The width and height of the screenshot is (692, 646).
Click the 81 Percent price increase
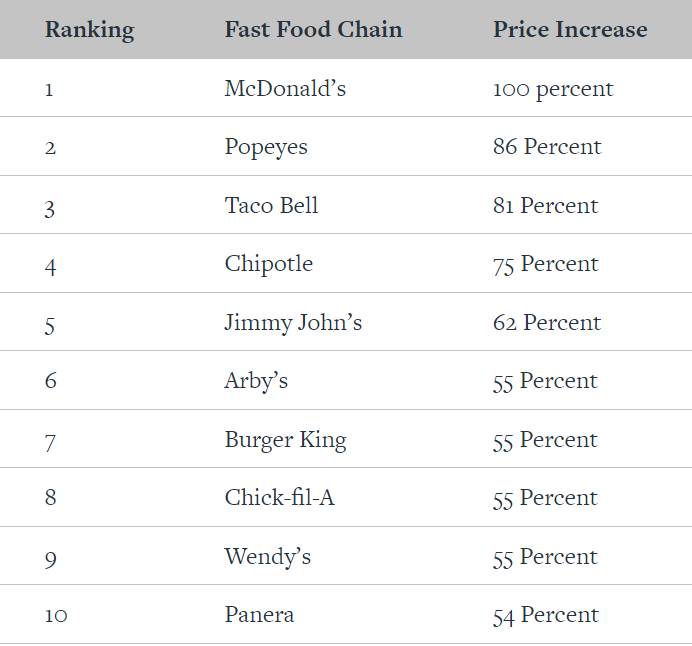pos(545,206)
